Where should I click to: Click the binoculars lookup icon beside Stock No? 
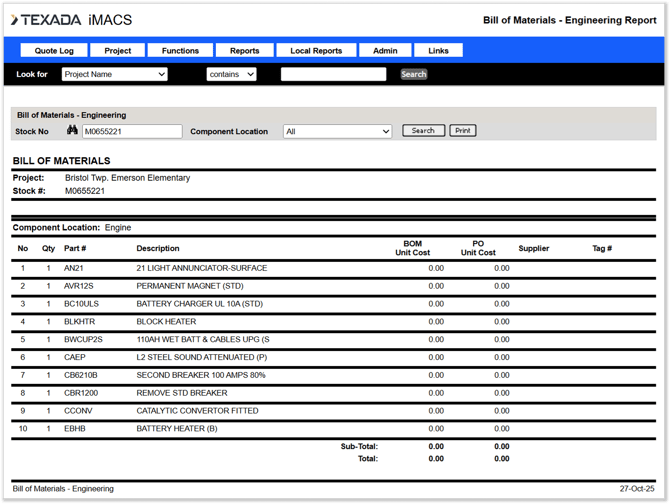coord(72,131)
